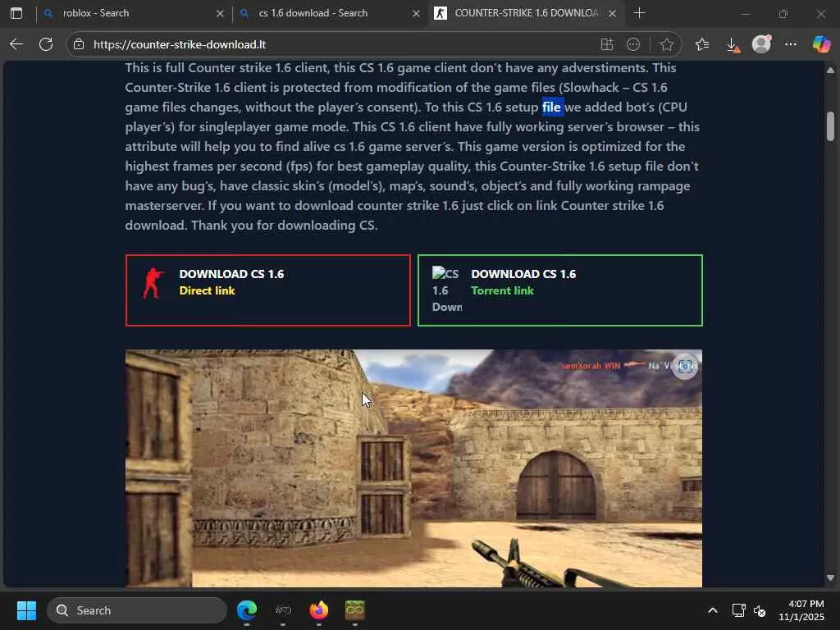Click the muted volume tray icon
This screenshot has height=630, width=840.
coord(760,610)
